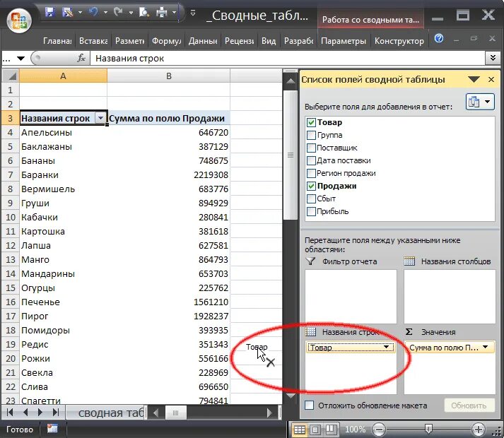Open Print Preview from quick access toolbar
504x438 pixels.
click(x=144, y=13)
